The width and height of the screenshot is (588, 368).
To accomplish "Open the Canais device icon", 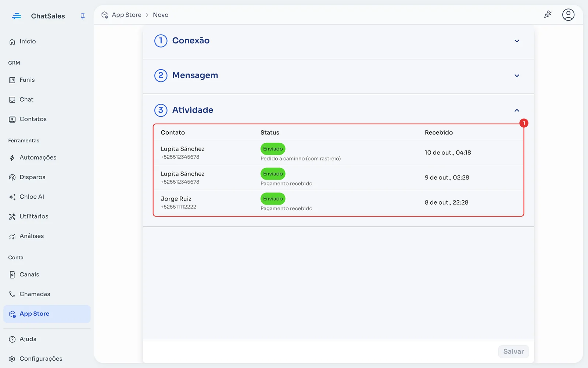I will pyautogui.click(x=12, y=275).
